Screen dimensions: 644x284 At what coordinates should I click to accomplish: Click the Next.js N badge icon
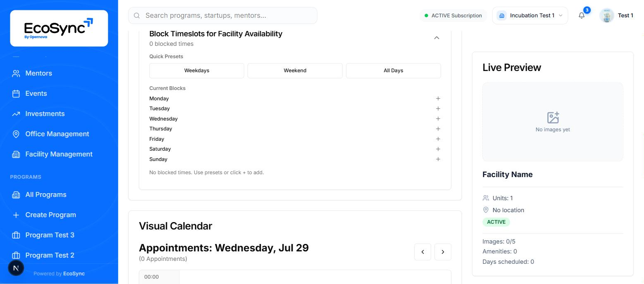tap(16, 268)
